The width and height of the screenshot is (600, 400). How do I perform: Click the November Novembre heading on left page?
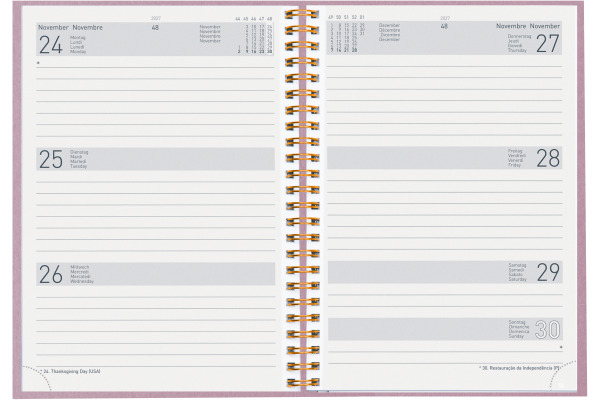pos(70,28)
